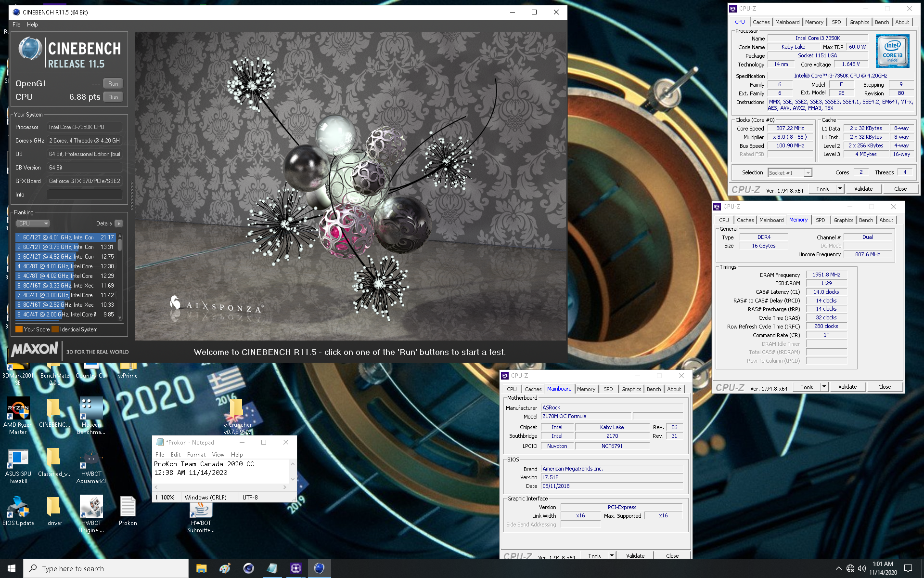Switch to SPD tab in Memory CPU-Z window

coord(820,220)
